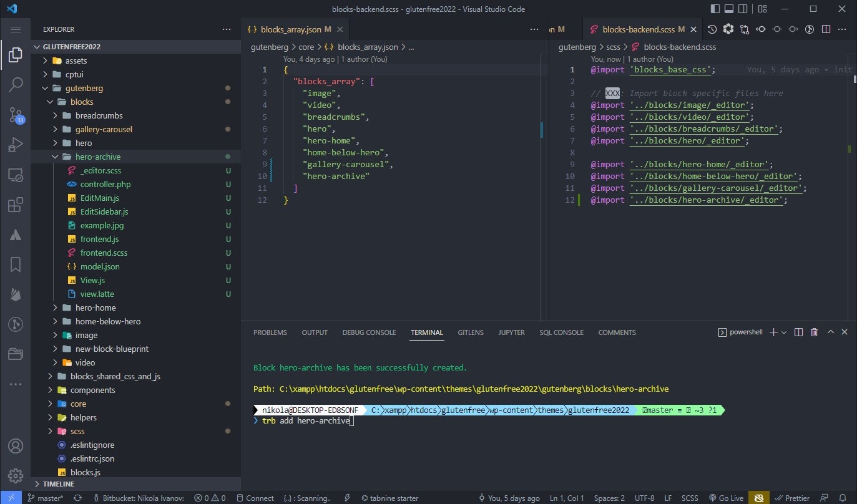Create a new terminal with plus
The height and width of the screenshot is (504, 857).
(x=773, y=332)
